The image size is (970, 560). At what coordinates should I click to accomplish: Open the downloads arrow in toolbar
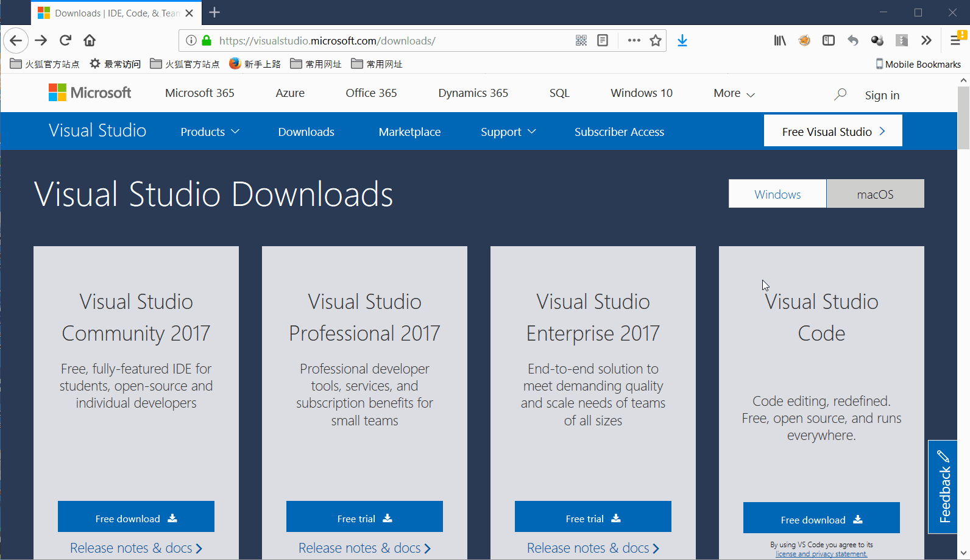pyautogui.click(x=682, y=41)
